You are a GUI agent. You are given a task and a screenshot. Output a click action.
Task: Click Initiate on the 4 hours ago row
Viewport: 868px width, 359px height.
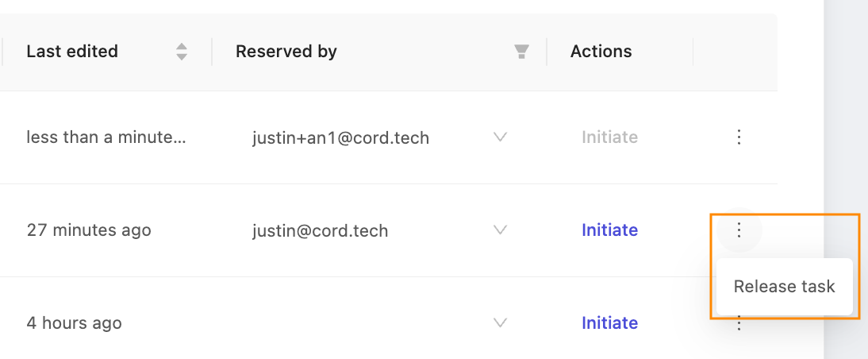pos(609,323)
